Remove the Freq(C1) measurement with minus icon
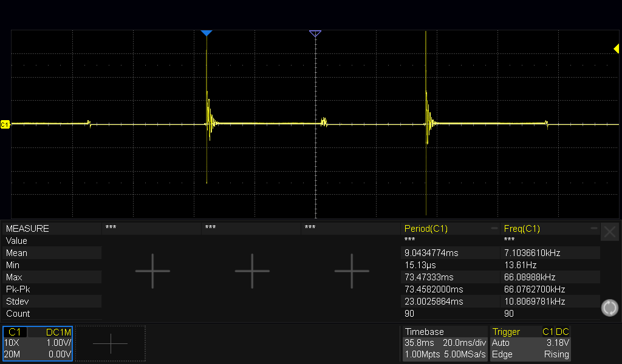622x364 pixels. click(x=593, y=229)
